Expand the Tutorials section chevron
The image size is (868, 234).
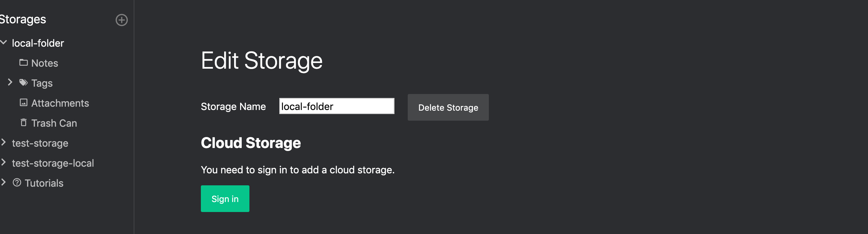[x=4, y=182]
